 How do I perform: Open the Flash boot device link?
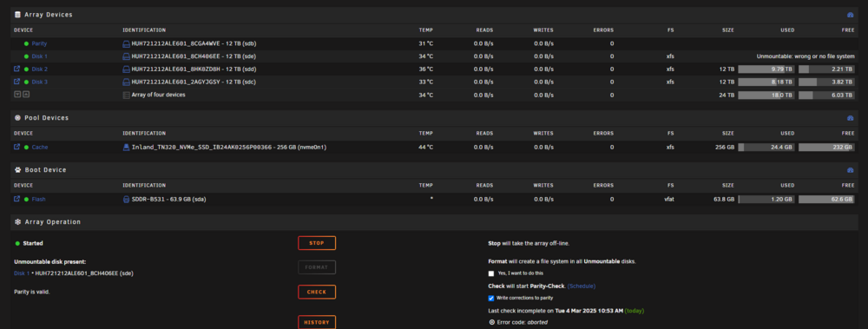click(x=39, y=200)
